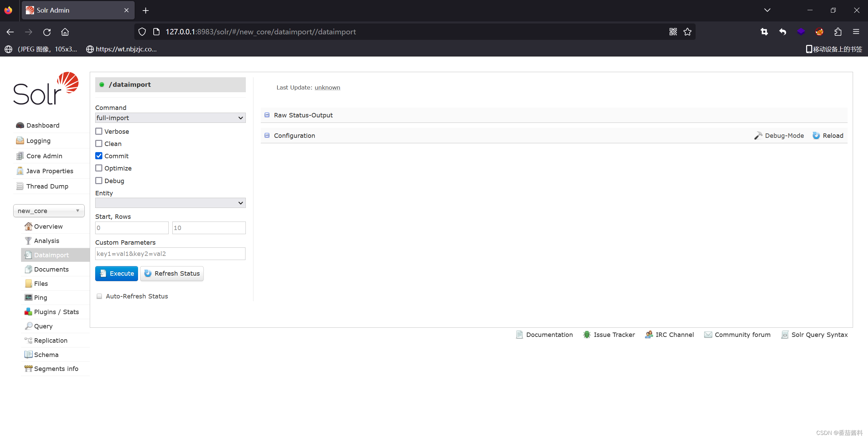This screenshot has width=868, height=439.
Task: Select Schema in core menu
Action: (x=46, y=355)
